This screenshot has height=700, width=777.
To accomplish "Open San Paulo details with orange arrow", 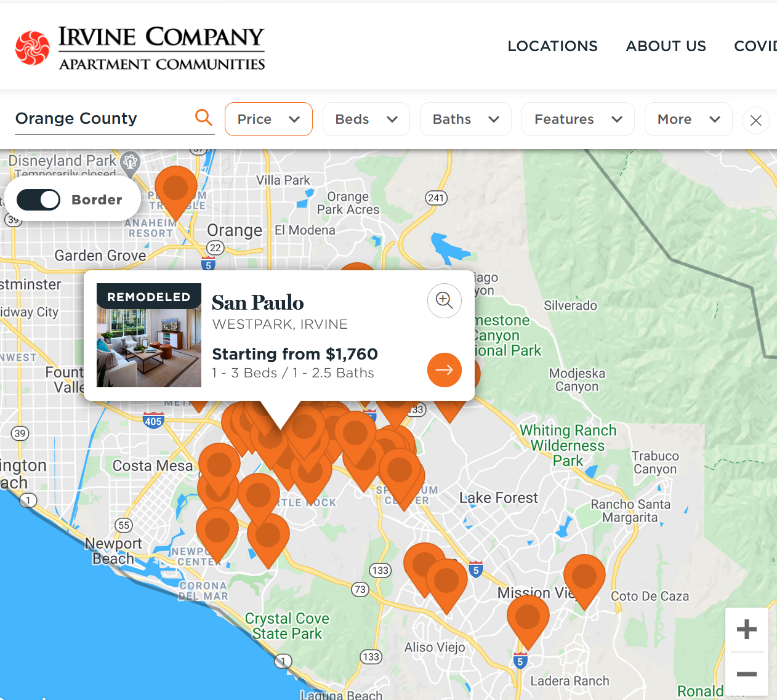I will click(x=445, y=370).
